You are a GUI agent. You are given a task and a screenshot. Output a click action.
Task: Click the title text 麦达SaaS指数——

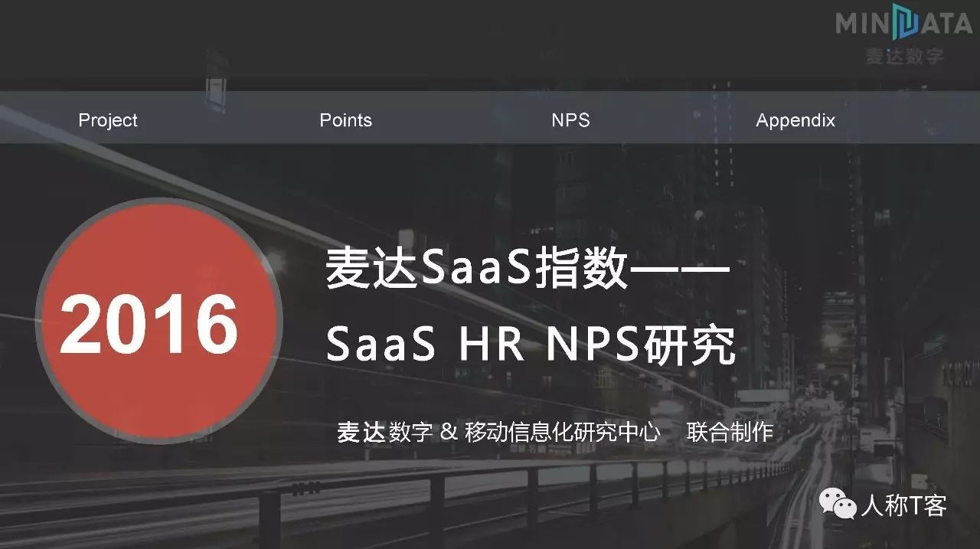pos(528,269)
